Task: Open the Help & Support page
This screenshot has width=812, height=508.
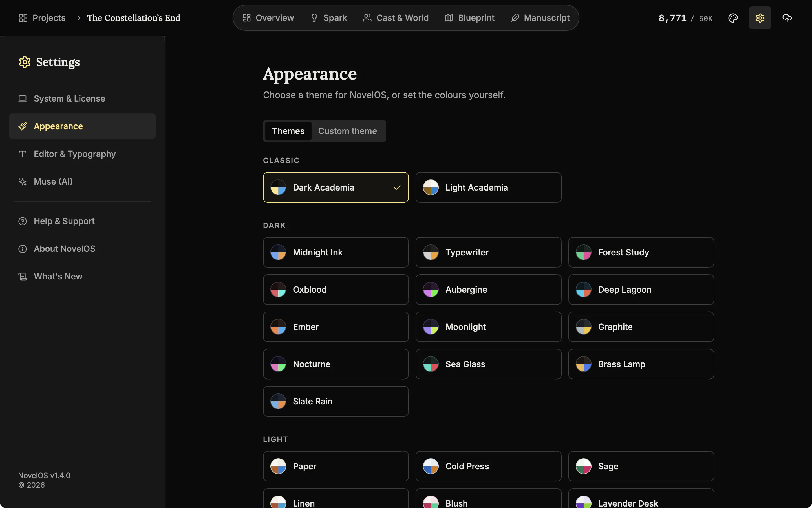Action: [x=82, y=221]
